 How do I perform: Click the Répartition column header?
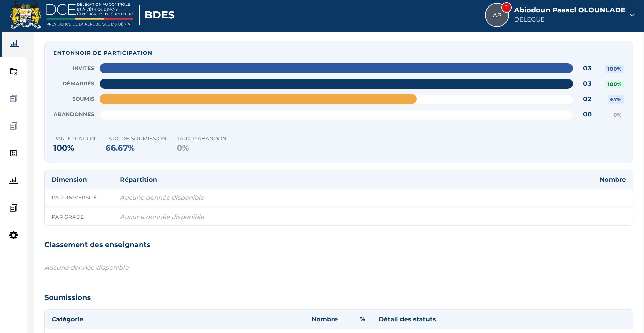click(139, 180)
